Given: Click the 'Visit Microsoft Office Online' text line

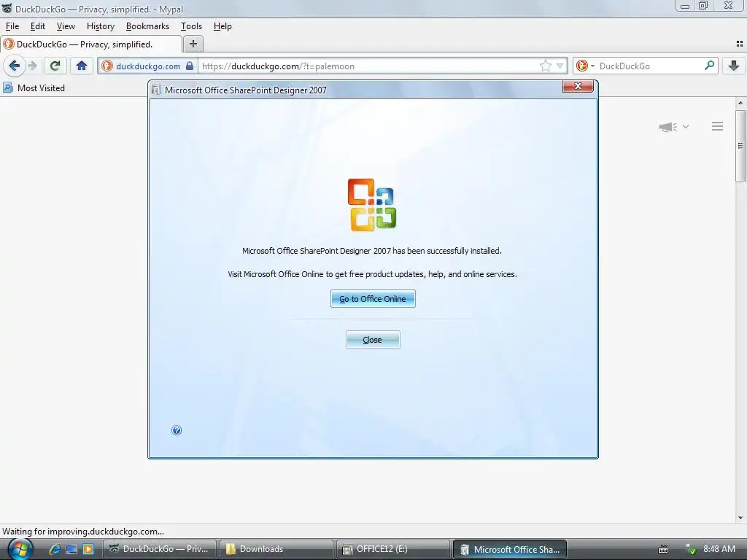Looking at the screenshot, I should click(x=372, y=274).
